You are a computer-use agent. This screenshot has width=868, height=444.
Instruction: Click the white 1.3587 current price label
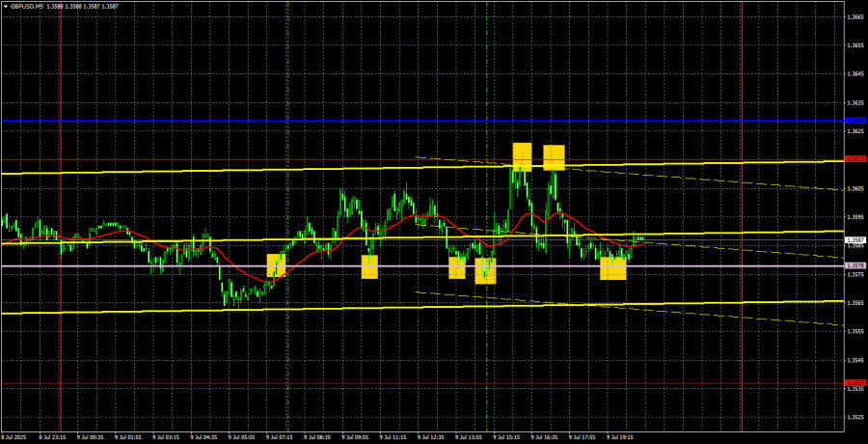[x=854, y=239]
